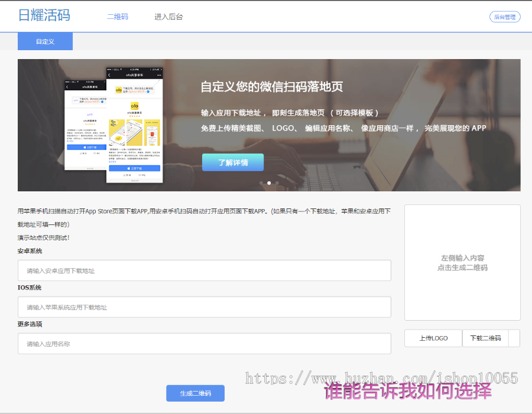Click 上传LOGO to upload a logo
Viewport: 532px width, 414px height.
point(433,338)
